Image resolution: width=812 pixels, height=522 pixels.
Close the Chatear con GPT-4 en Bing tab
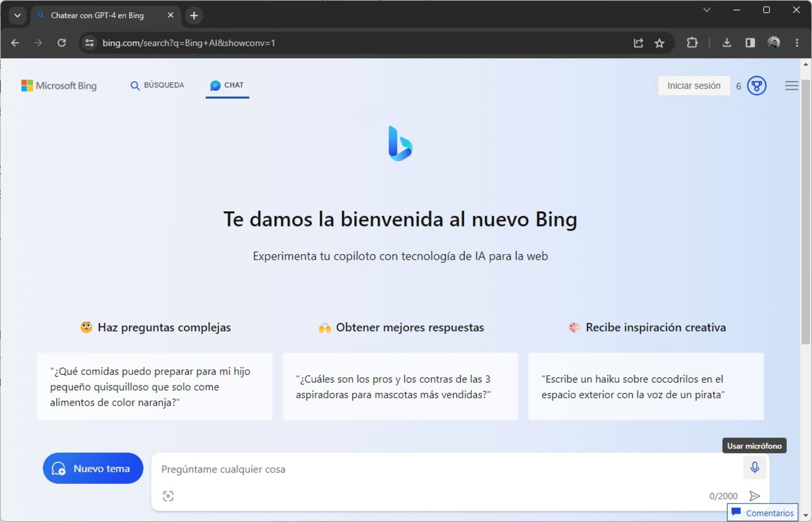point(170,15)
